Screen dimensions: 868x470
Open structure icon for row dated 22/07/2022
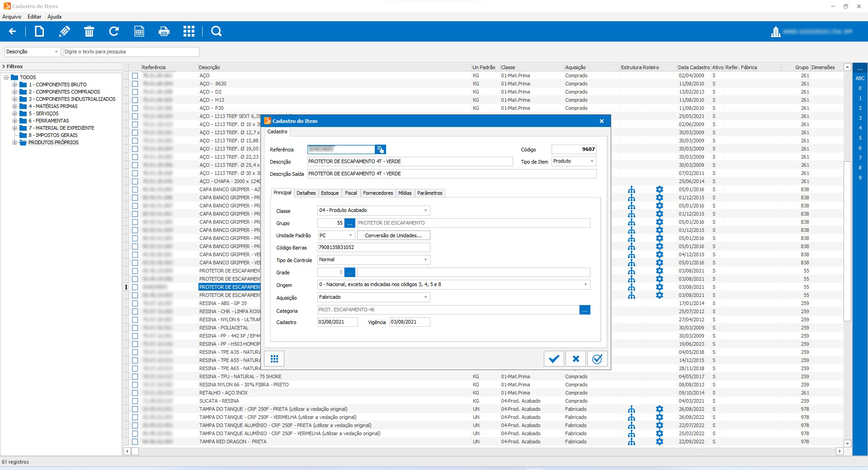click(x=632, y=425)
